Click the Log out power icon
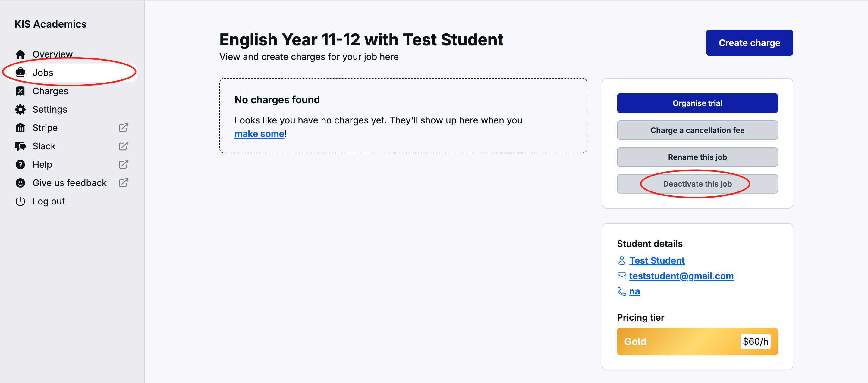 20,201
